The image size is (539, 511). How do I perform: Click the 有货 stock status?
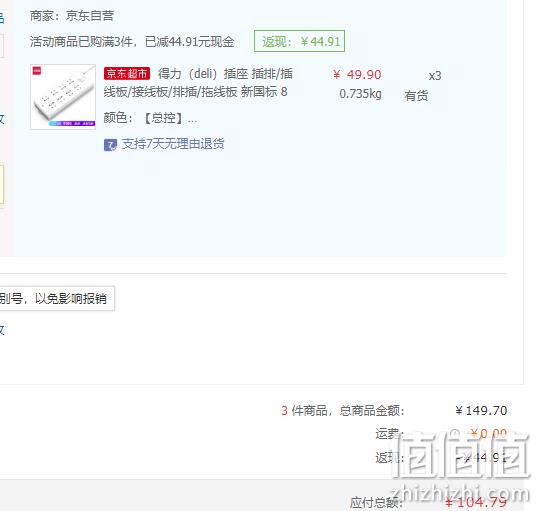coord(416,96)
